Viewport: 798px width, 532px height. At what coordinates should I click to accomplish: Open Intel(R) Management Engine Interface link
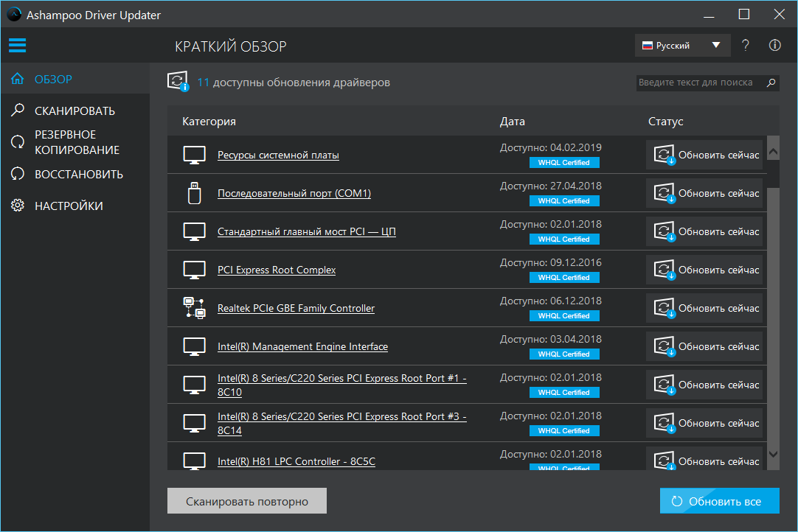tap(303, 347)
